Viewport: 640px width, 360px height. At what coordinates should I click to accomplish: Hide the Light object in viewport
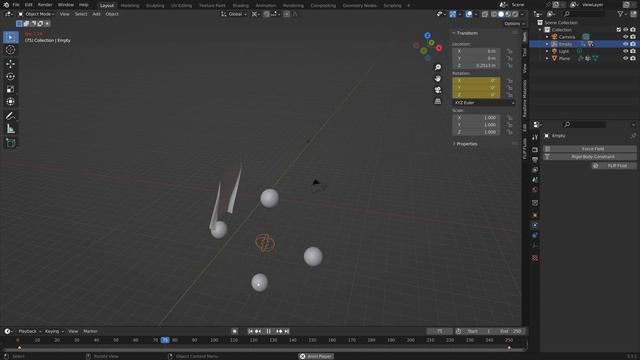(x=625, y=51)
